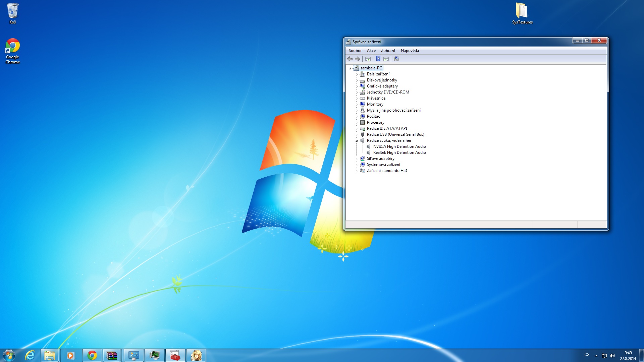644x362 pixels.
Task: Select the Google Chrome desktop shortcut
Action: pos(13,51)
